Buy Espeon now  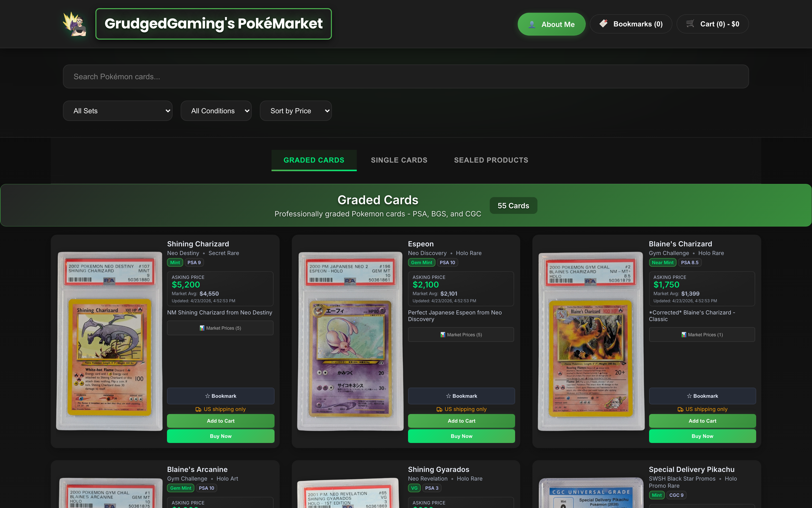(x=461, y=436)
